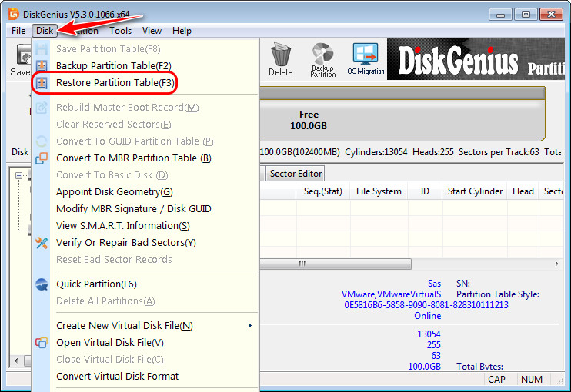Select Convert To MBR Partition Table (B)

(x=134, y=158)
